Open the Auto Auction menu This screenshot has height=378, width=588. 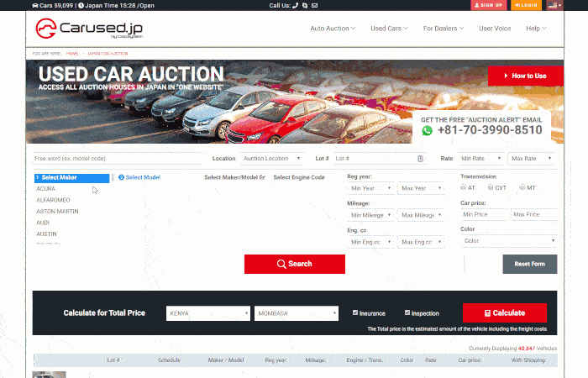point(333,29)
